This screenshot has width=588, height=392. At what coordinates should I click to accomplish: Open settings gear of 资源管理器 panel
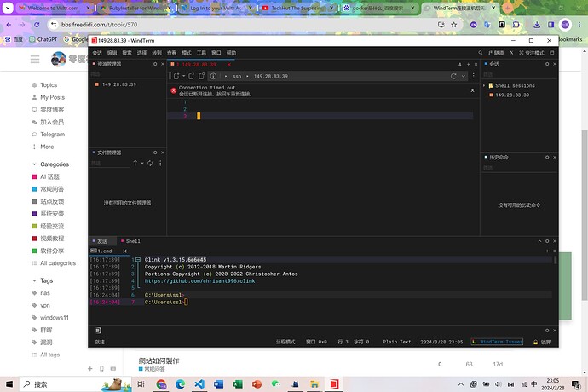tap(155, 64)
